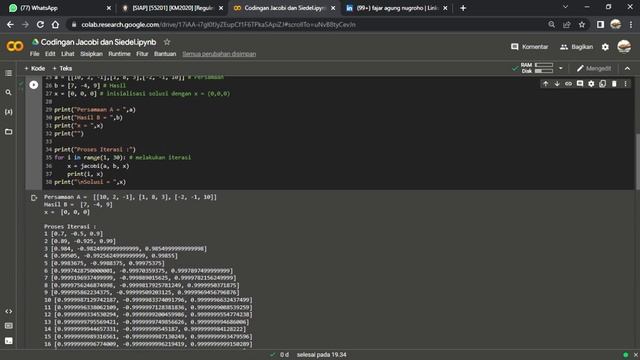Click the RAM Disk usage bars

point(538,68)
